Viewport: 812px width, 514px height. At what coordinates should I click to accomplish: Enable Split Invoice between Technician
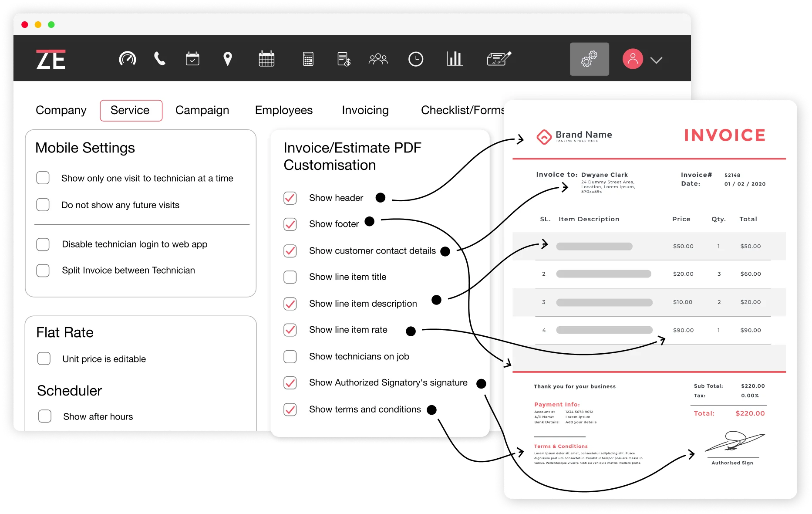pyautogui.click(x=43, y=271)
